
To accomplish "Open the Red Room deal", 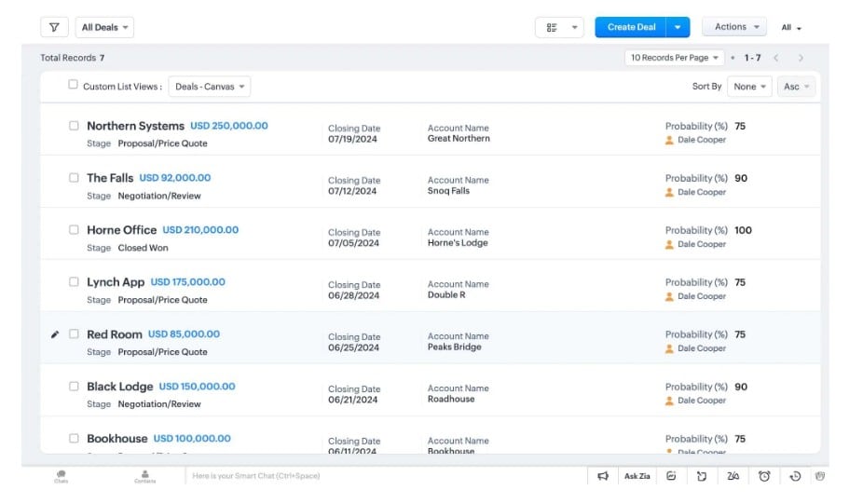I will [x=115, y=334].
